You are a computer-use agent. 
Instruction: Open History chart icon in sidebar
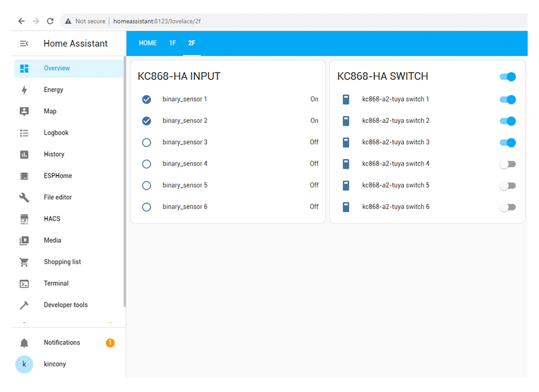click(x=24, y=155)
